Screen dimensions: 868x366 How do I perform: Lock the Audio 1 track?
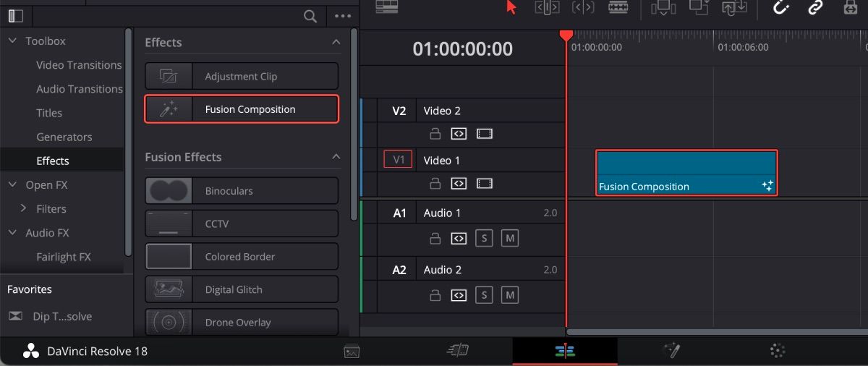(x=435, y=238)
